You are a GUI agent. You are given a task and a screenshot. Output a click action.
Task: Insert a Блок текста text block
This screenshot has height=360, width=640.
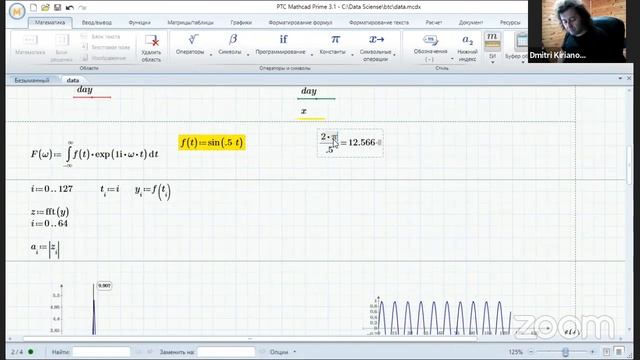[100, 37]
